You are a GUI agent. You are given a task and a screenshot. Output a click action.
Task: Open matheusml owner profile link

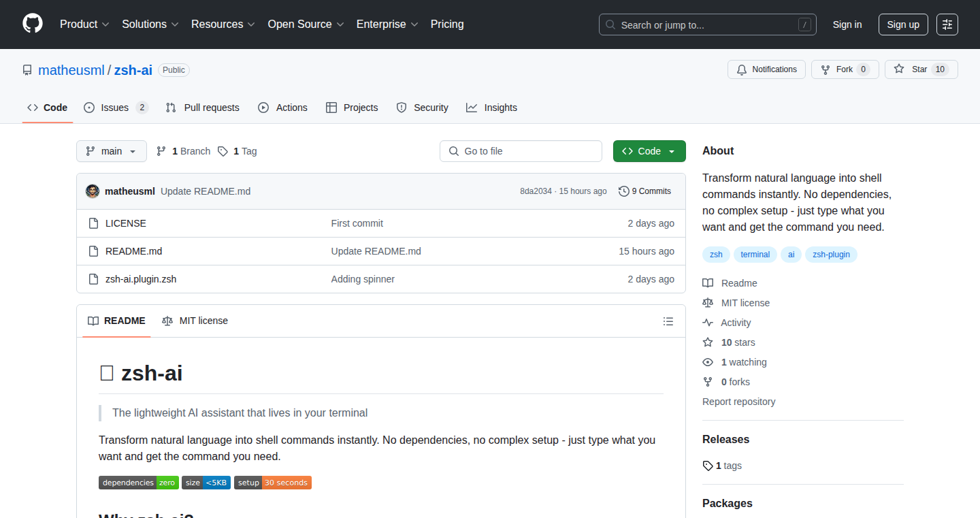pyautogui.click(x=71, y=70)
